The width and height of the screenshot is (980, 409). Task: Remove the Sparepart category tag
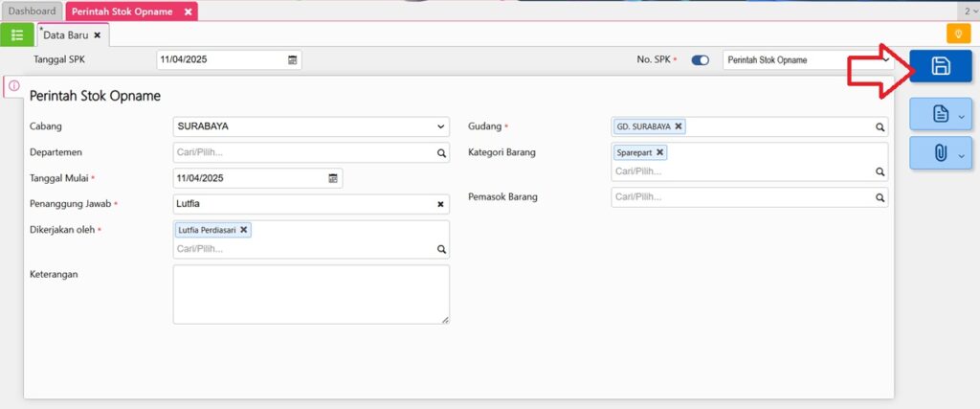tap(660, 152)
